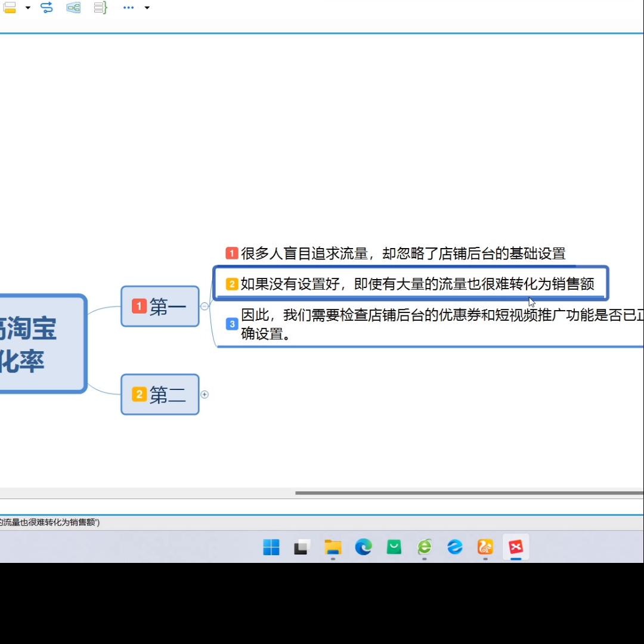Launch Microsoft Edge from the taskbar
The width and height of the screenshot is (644, 644).
[x=364, y=547]
